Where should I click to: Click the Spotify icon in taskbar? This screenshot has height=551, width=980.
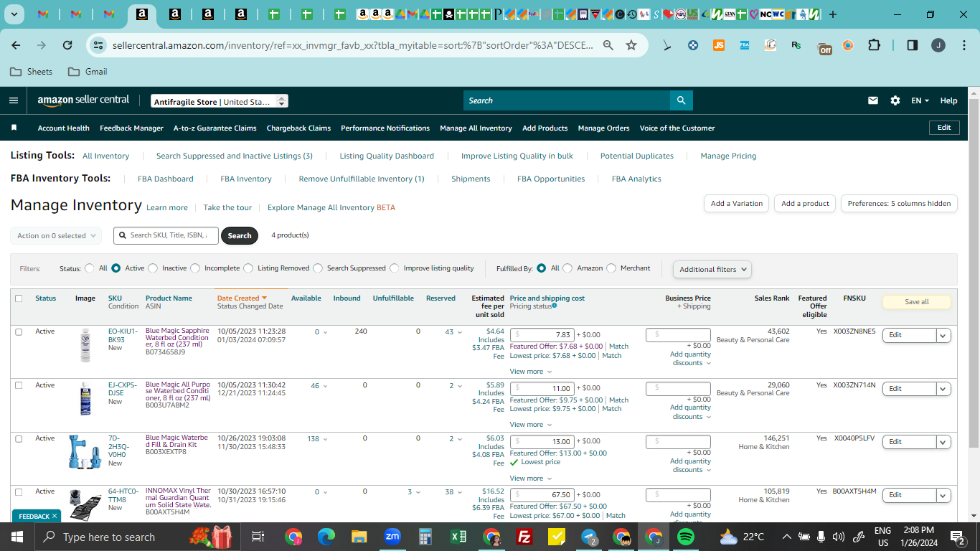pos(686,537)
